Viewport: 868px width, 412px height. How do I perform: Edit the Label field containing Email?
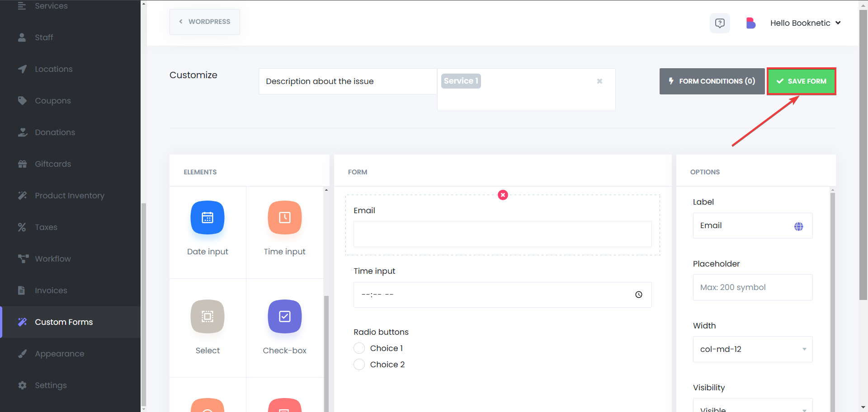(753, 225)
